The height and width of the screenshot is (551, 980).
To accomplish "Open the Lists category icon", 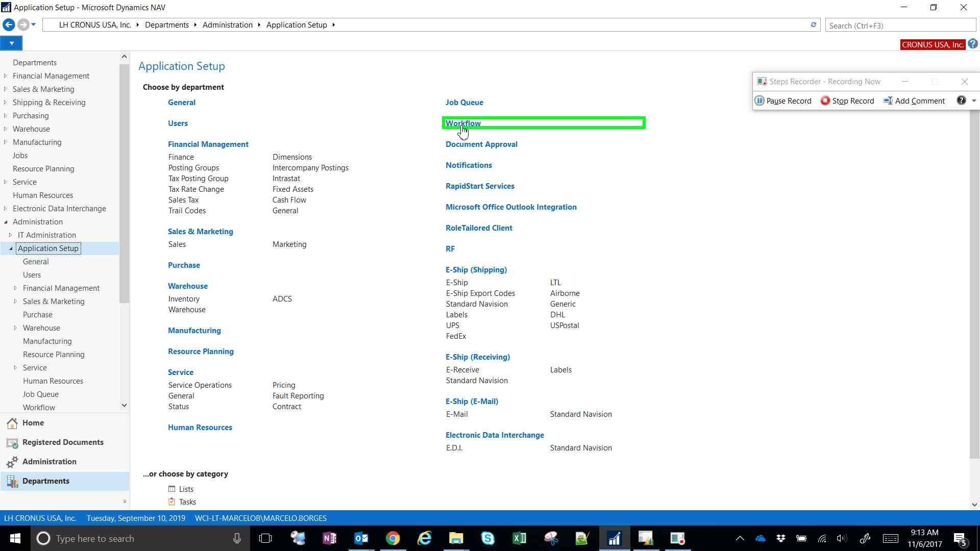I will point(172,489).
